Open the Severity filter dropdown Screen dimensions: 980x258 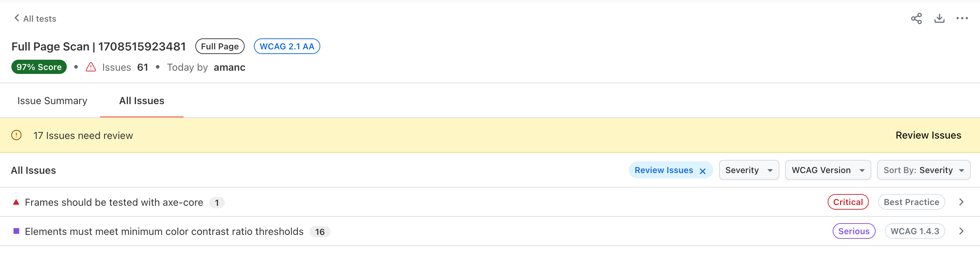coord(748,170)
